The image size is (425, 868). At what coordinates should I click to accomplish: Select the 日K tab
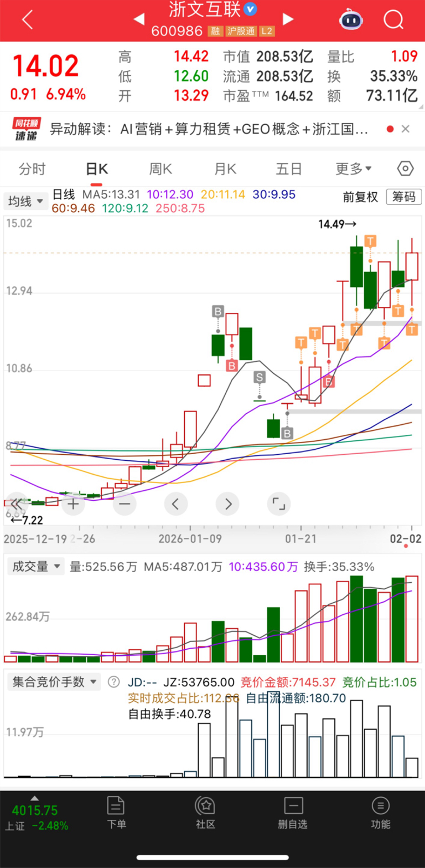pos(96,168)
